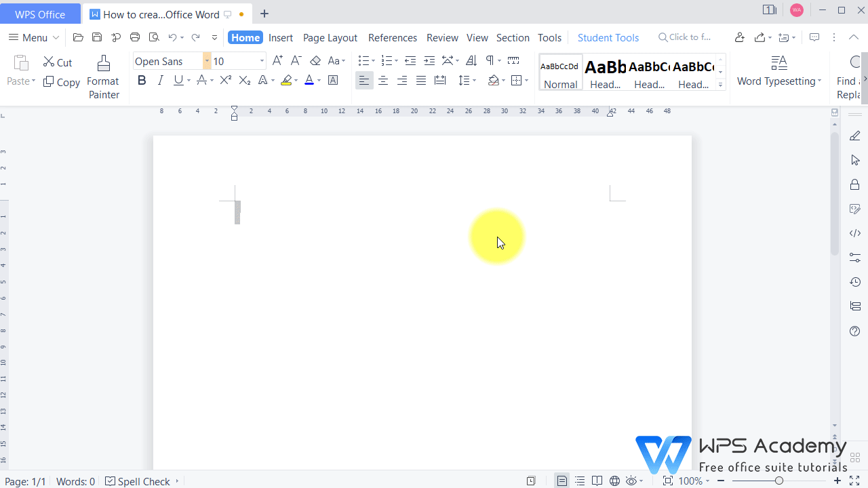Show paragraph marks
868x488 pixels.
tap(490, 60)
